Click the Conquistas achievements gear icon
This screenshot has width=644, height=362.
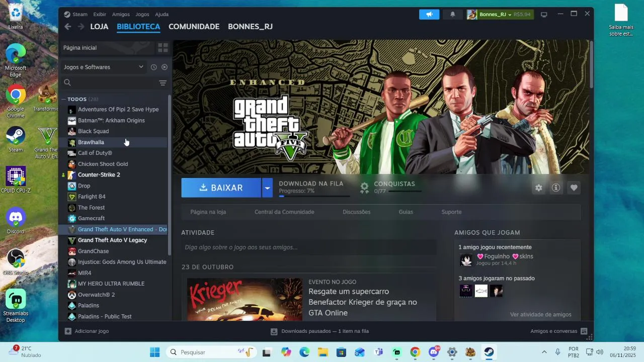pos(365,188)
